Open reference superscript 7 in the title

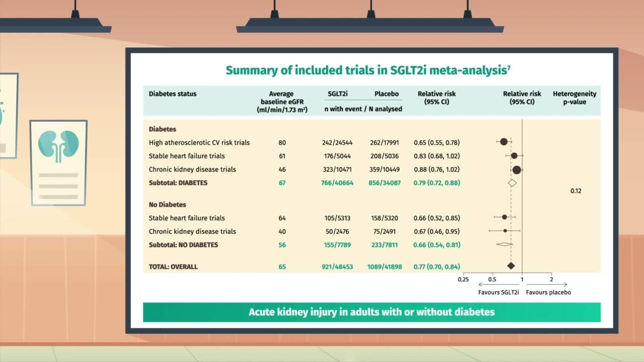tap(509, 67)
